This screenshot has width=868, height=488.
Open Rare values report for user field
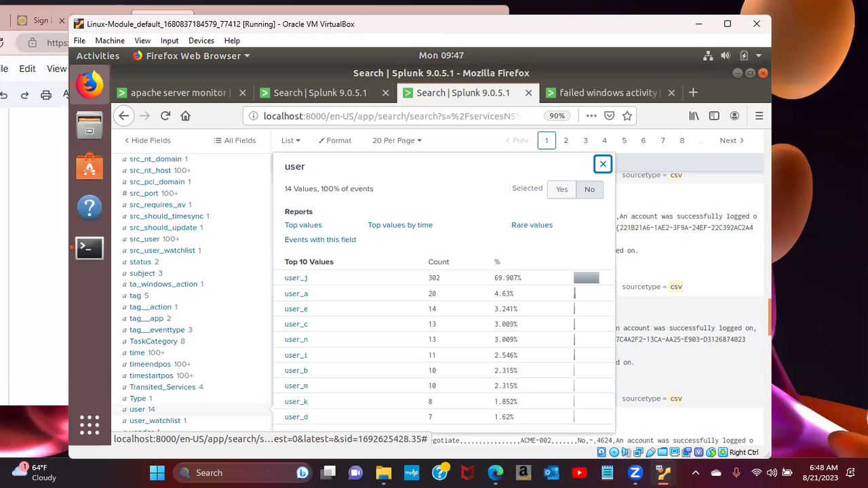(x=532, y=224)
